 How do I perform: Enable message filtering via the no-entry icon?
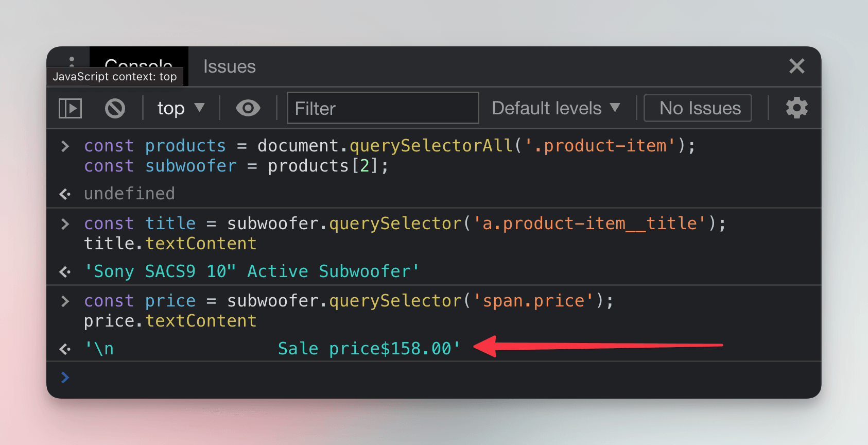coord(114,108)
